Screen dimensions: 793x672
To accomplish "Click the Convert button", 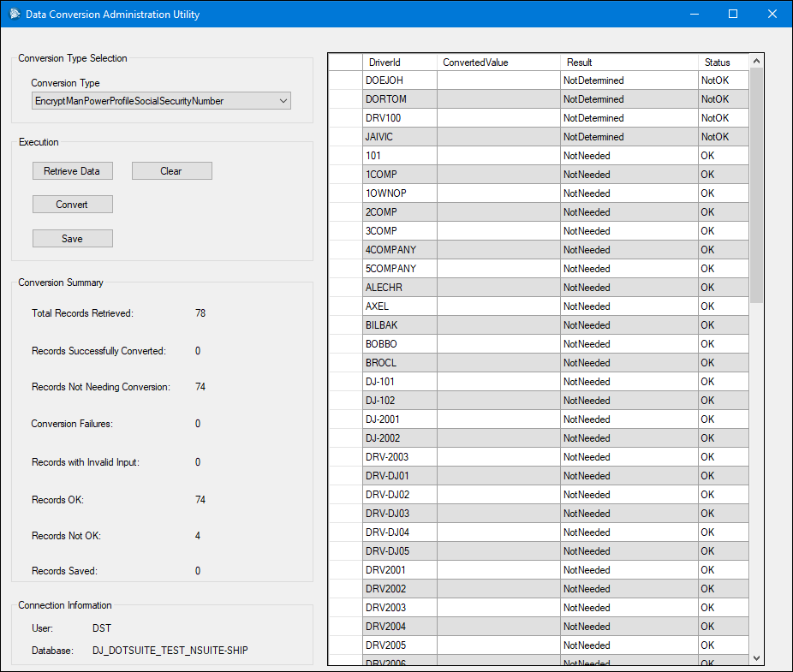I will 72,204.
